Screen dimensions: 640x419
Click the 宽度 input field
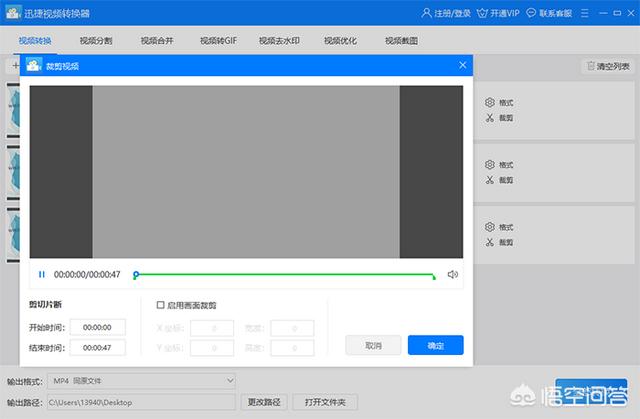(x=293, y=328)
